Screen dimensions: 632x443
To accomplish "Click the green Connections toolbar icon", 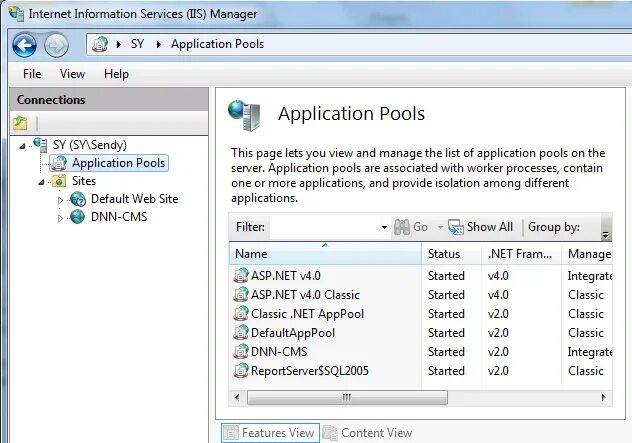I will [20, 123].
